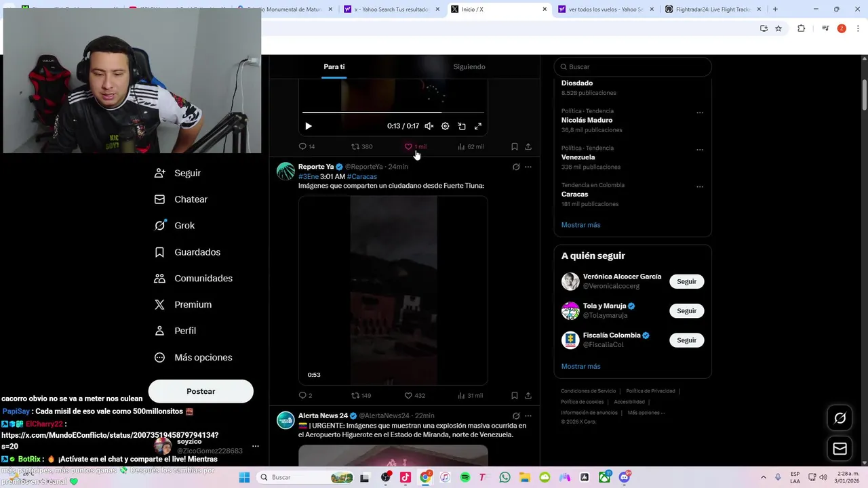Open Política de Privacidad link
Image resolution: width=868 pixels, height=488 pixels.
(x=650, y=391)
